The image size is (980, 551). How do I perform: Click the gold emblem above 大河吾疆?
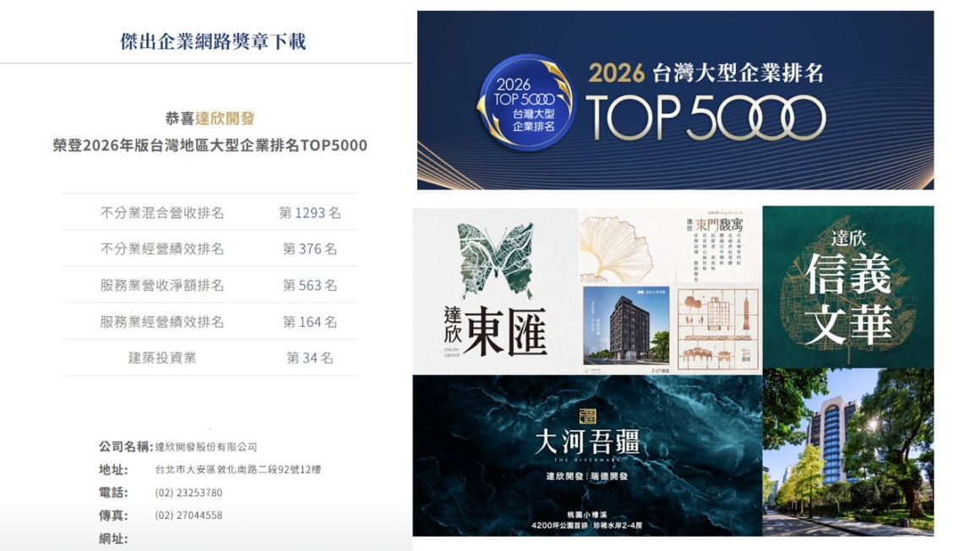coord(587,417)
